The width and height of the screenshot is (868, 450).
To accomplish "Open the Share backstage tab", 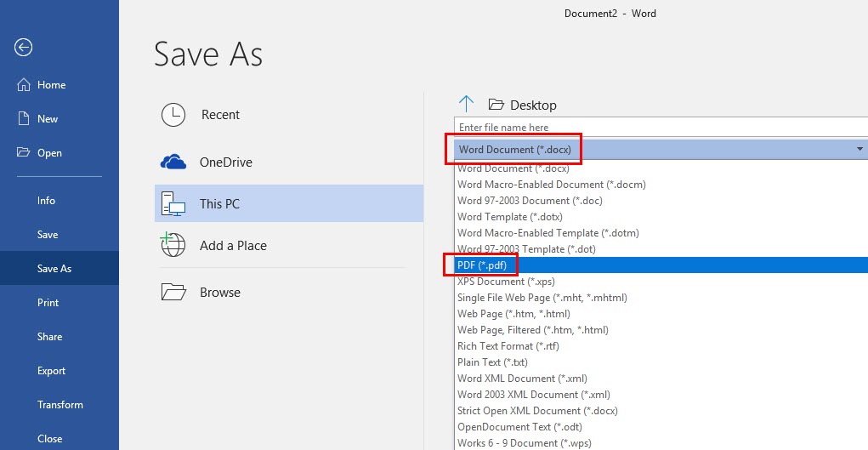I will pyautogui.click(x=60, y=336).
